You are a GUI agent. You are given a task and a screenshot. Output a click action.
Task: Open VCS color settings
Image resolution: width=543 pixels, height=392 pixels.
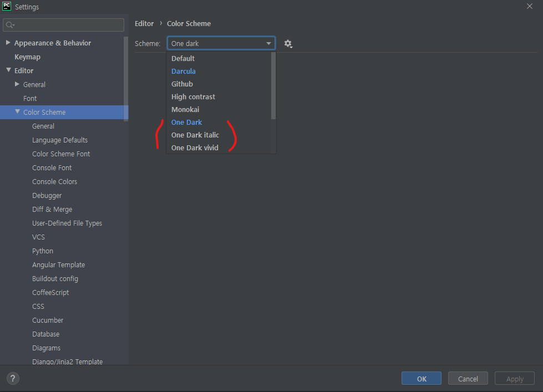point(38,237)
